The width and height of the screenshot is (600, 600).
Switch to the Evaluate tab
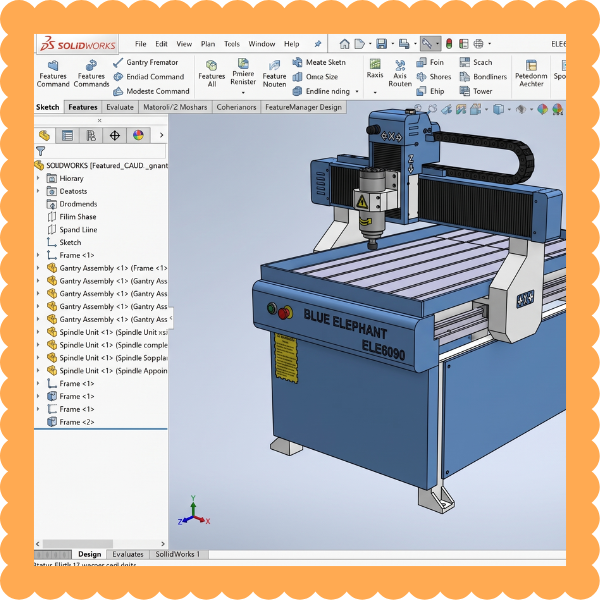(120, 107)
